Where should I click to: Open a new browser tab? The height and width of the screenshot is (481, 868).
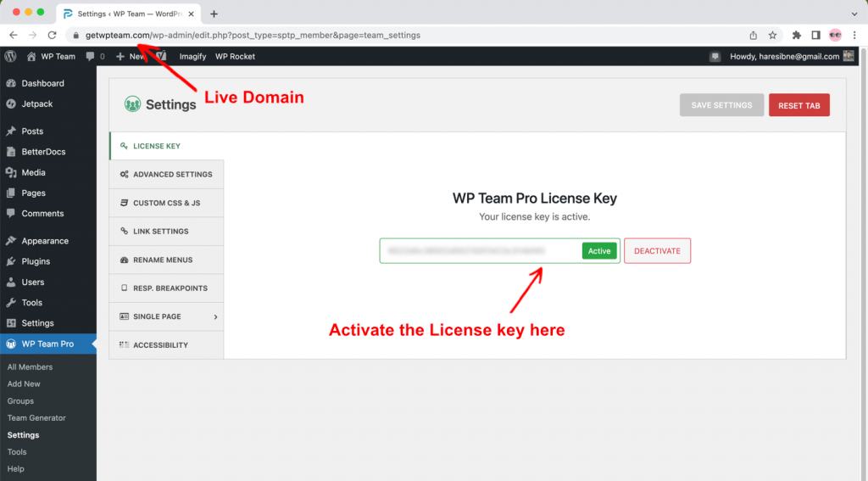214,14
